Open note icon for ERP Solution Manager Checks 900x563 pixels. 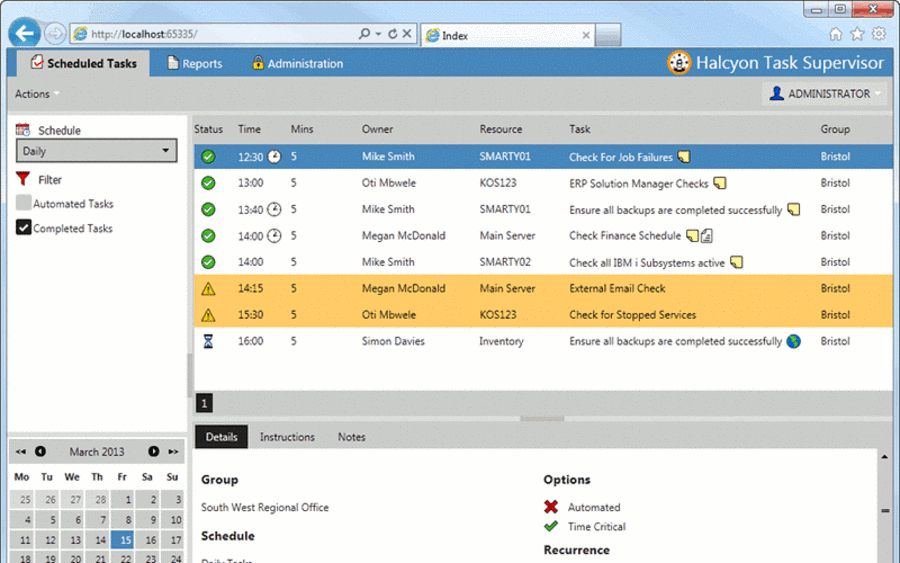719,183
